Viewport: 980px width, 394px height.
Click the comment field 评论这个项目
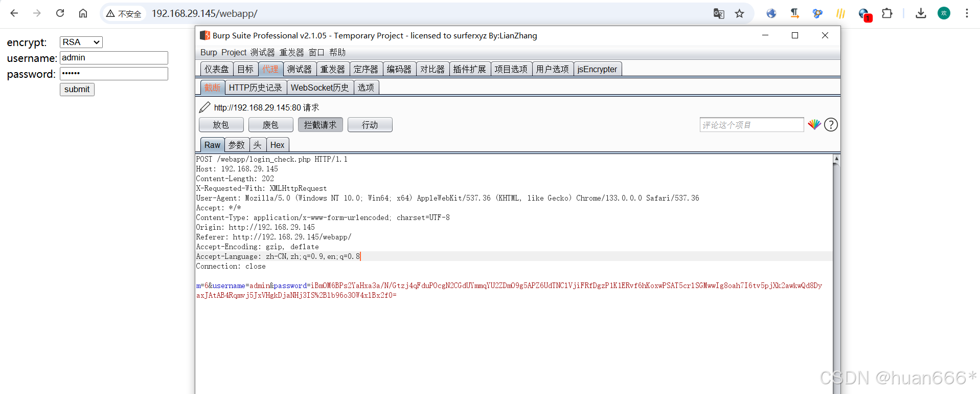(x=751, y=125)
